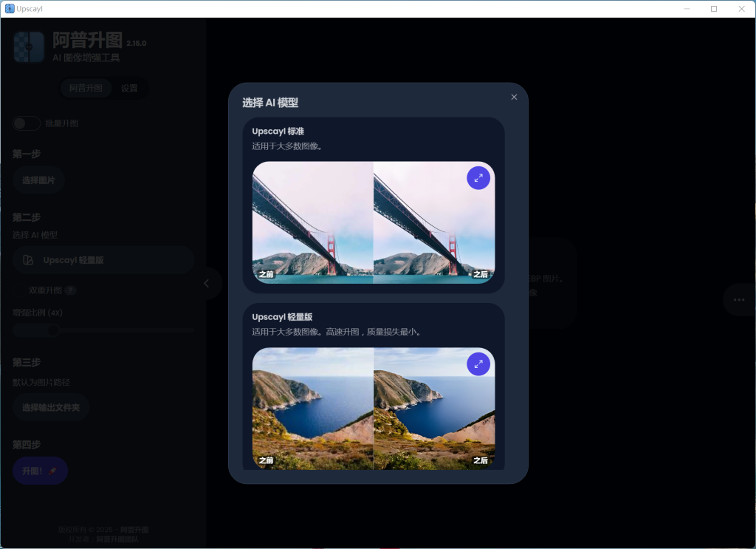Open the Upscayl 轻量版 model dropdown

coord(103,259)
